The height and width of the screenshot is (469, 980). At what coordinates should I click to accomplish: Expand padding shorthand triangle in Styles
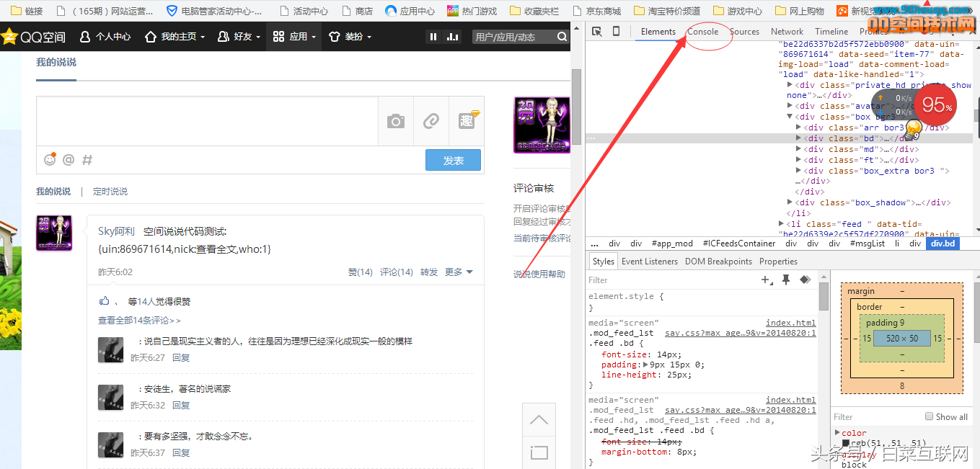[646, 365]
